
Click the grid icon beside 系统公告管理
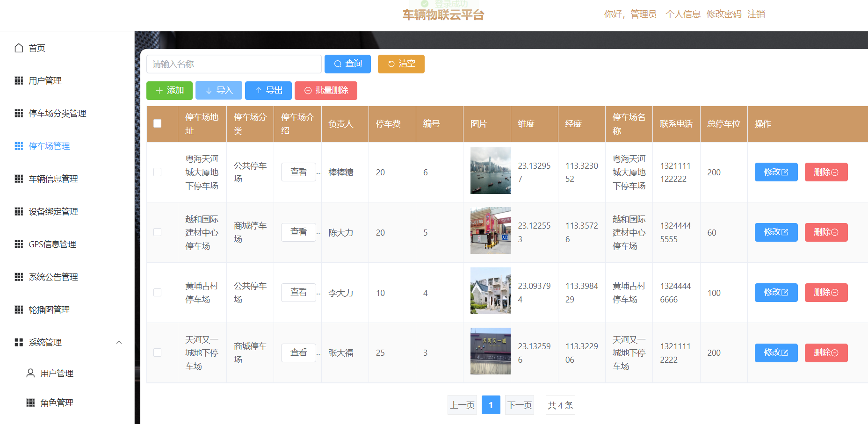[19, 277]
